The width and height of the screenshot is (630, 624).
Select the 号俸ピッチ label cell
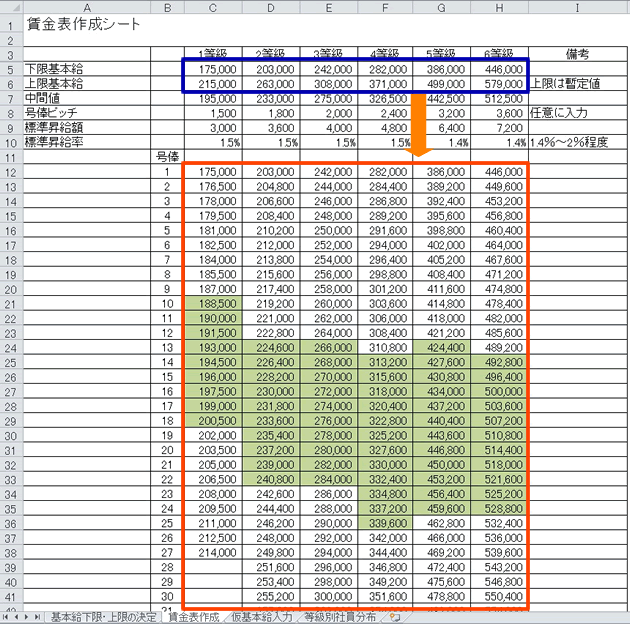pyautogui.click(x=87, y=113)
